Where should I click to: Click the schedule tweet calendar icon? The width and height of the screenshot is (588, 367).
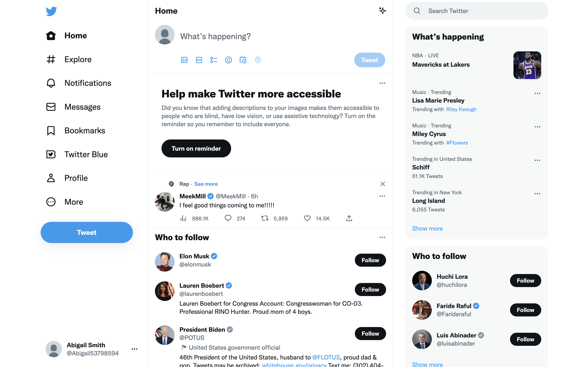[243, 60]
